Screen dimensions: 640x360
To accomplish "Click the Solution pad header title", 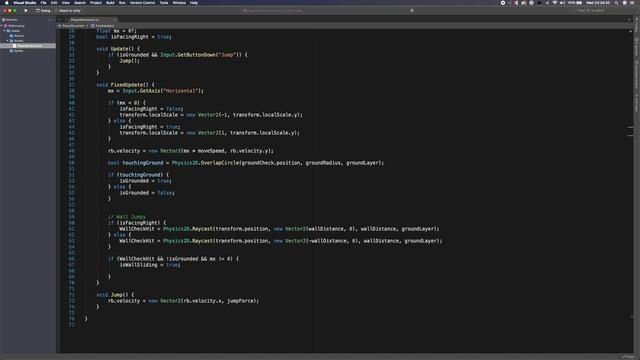I will click(x=11, y=20).
